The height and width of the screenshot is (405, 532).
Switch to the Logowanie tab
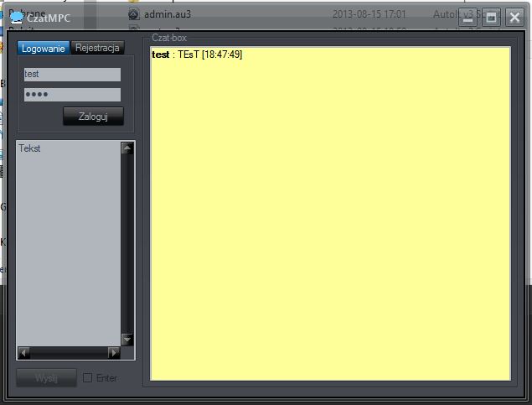pyautogui.click(x=44, y=48)
